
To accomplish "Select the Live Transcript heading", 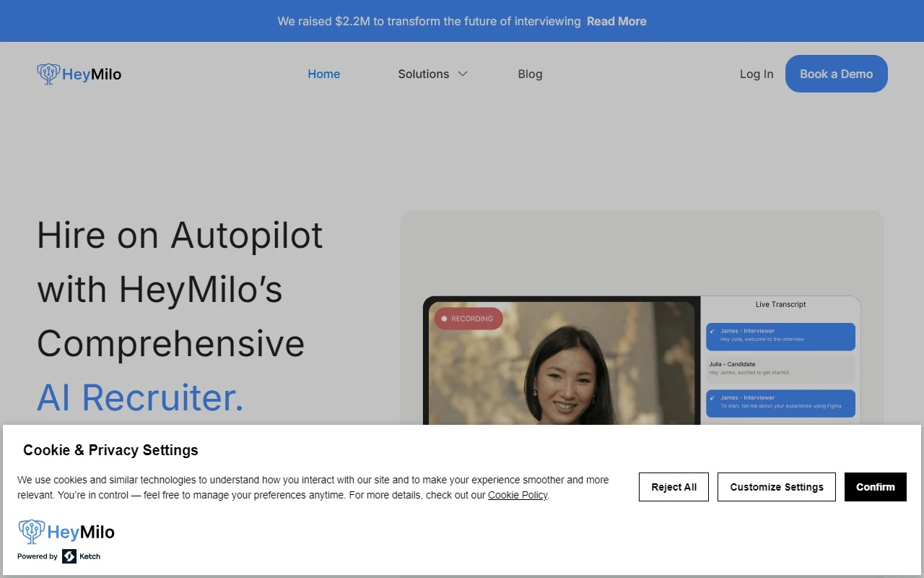I will point(780,304).
